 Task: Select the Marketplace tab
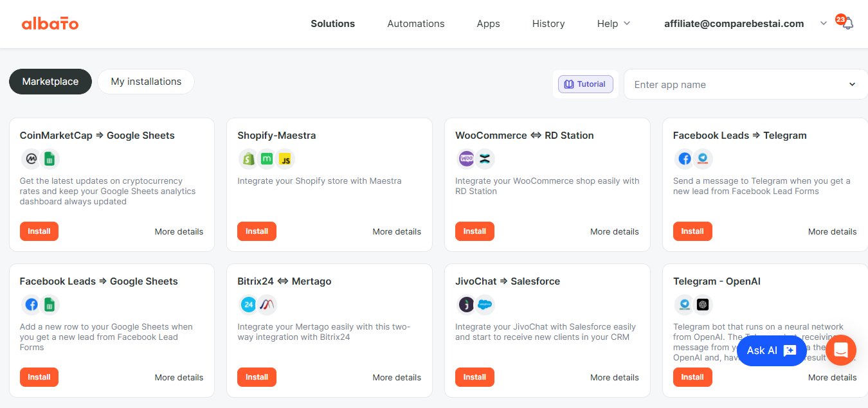pyautogui.click(x=50, y=82)
